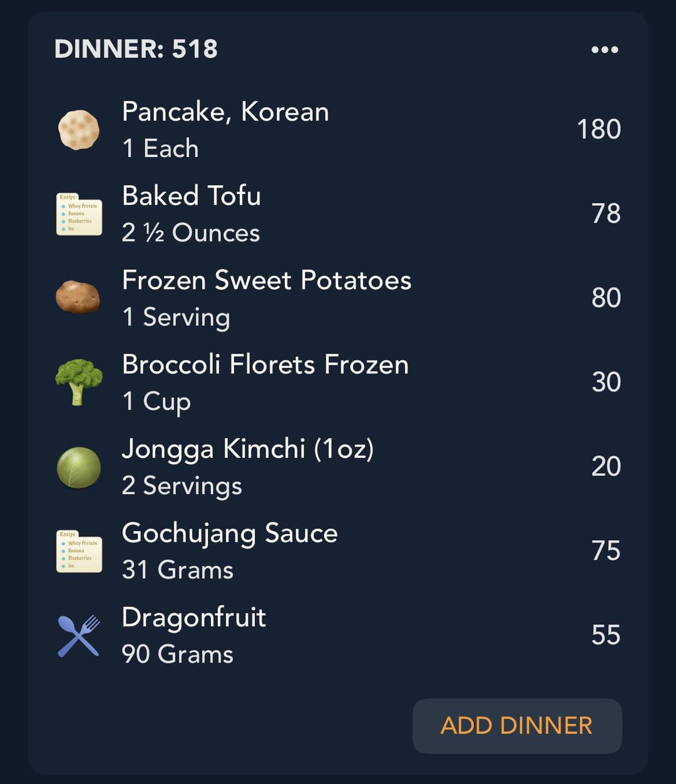
Task: Select the Baked Tofu food name
Action: pos(192,196)
